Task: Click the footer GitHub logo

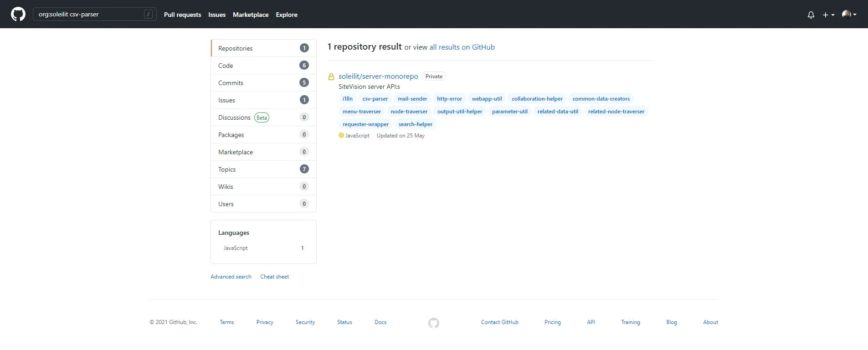Action: click(434, 323)
